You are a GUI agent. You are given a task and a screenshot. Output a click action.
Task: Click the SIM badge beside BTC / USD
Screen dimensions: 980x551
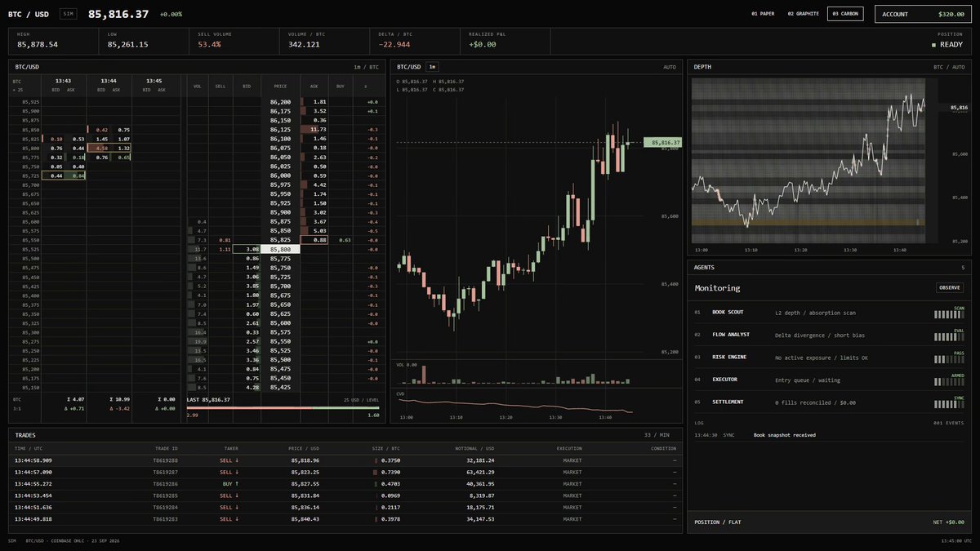[69, 14]
